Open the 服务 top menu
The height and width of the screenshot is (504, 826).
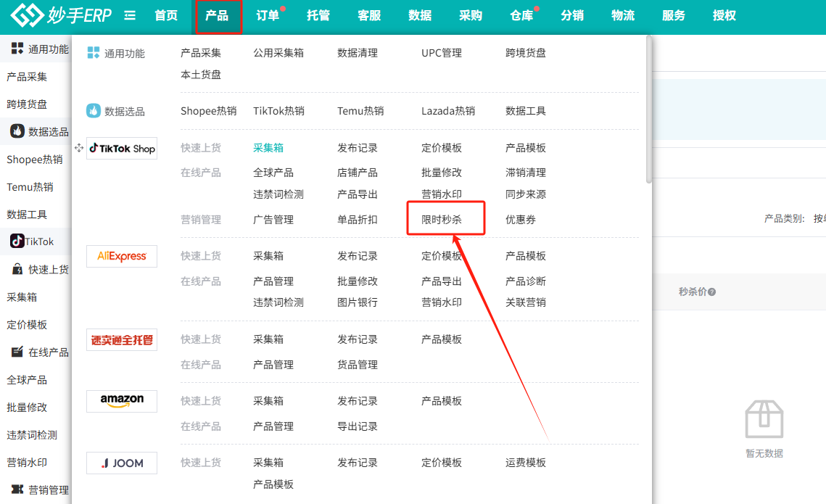pos(674,15)
